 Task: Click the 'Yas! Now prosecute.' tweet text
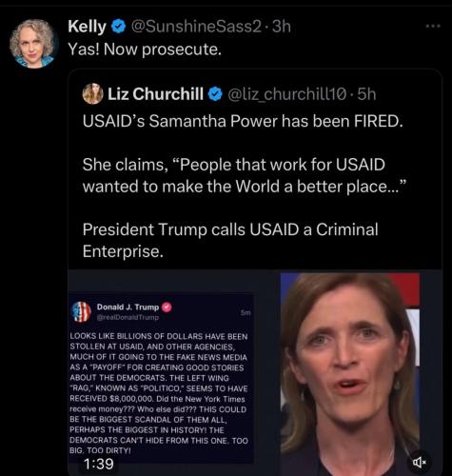tap(145, 50)
